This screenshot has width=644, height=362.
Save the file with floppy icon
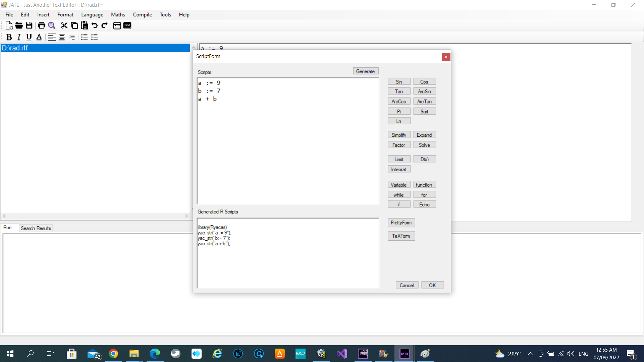click(x=29, y=25)
